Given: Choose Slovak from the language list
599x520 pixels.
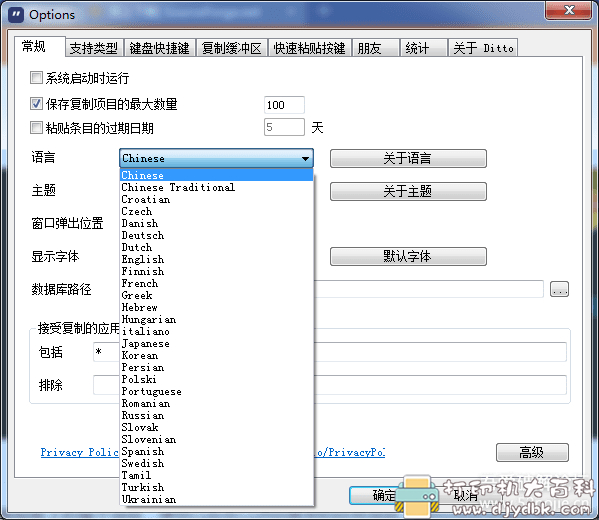Looking at the screenshot, I should [217, 428].
